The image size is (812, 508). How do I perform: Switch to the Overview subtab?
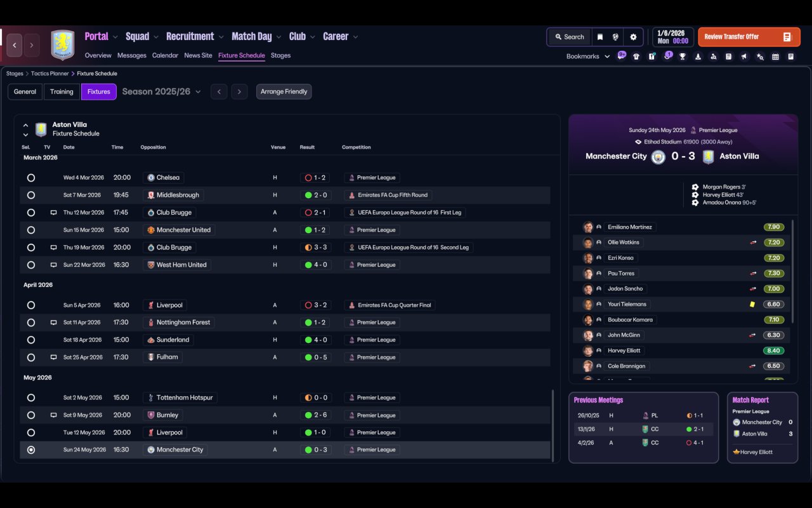click(x=98, y=55)
